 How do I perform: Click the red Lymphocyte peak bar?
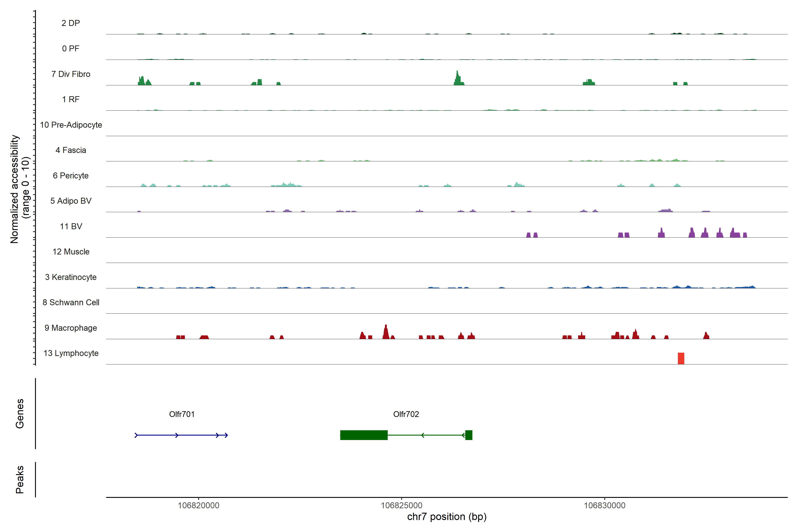coord(681,359)
